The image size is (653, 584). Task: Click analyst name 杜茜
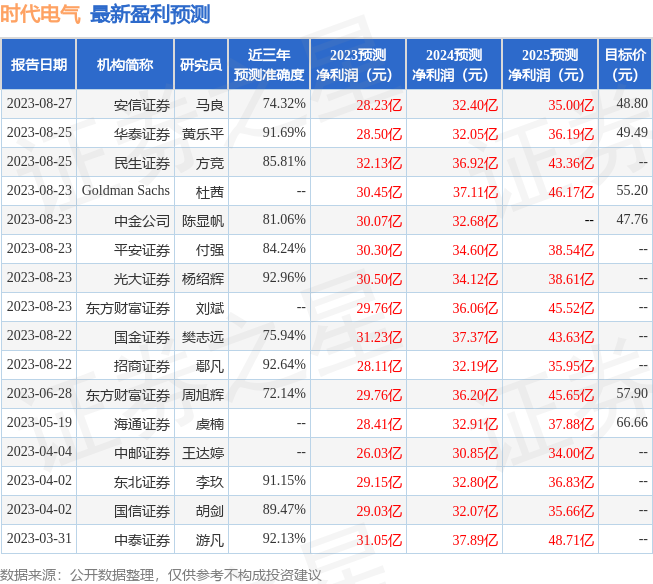coord(210,192)
